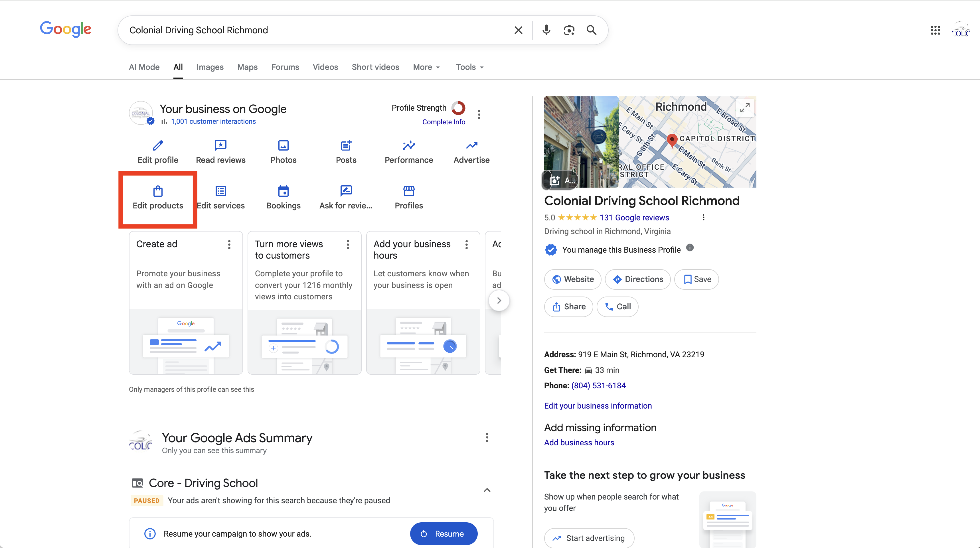
Task: Open three-dot menu beside Google reviews
Action: [703, 217]
